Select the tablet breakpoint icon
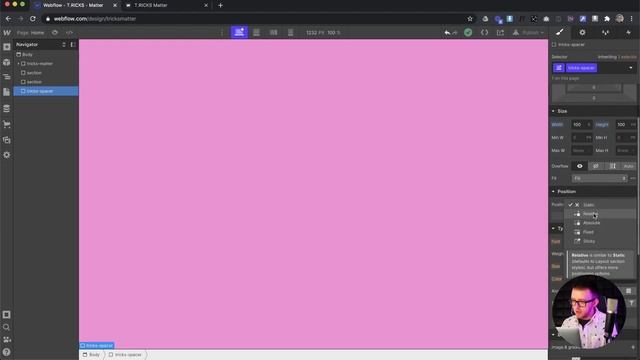The image size is (640, 360). pyautogui.click(x=256, y=32)
